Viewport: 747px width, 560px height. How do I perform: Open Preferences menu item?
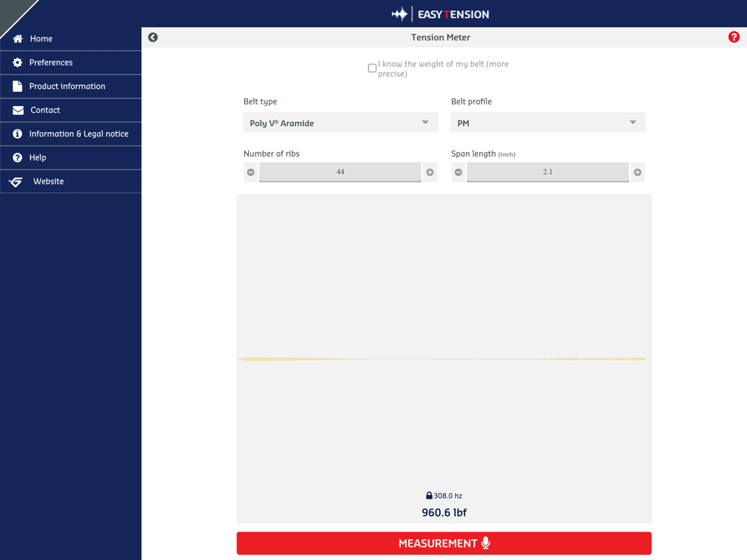point(70,63)
